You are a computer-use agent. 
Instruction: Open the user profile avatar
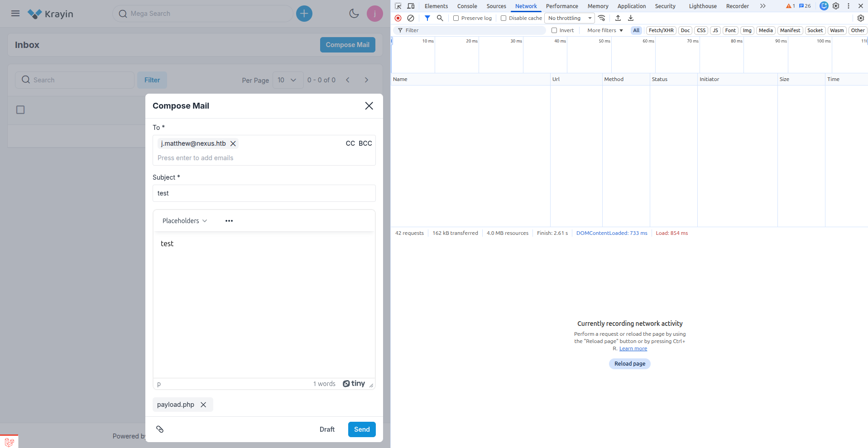coord(375,14)
